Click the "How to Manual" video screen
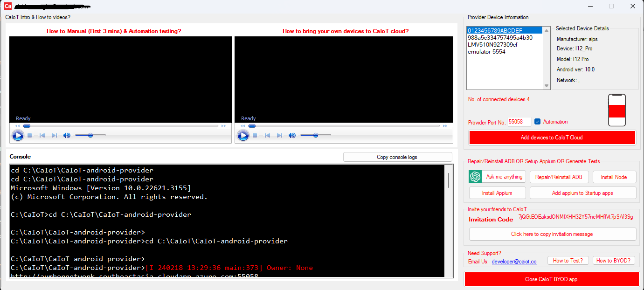 point(120,79)
